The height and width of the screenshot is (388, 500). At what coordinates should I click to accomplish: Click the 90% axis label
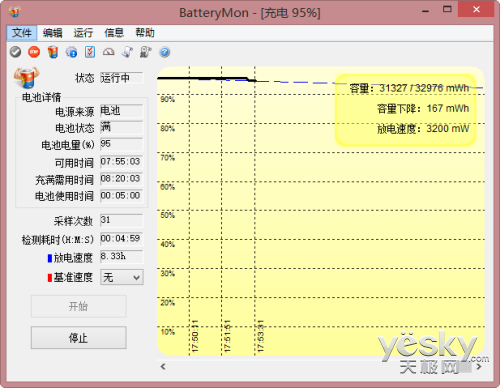(x=168, y=99)
